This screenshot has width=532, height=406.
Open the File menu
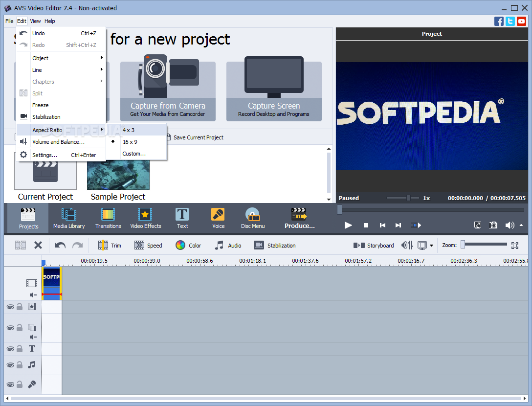pos(9,21)
